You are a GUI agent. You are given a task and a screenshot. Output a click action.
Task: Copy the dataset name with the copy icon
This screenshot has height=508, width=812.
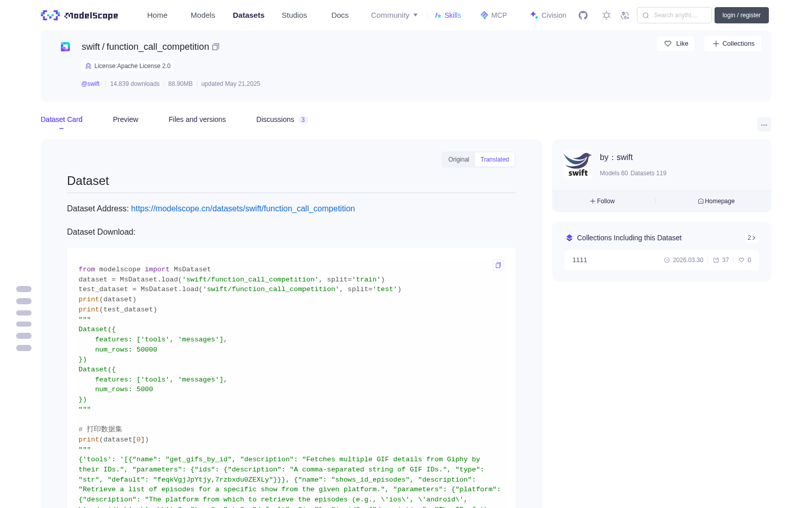click(216, 47)
